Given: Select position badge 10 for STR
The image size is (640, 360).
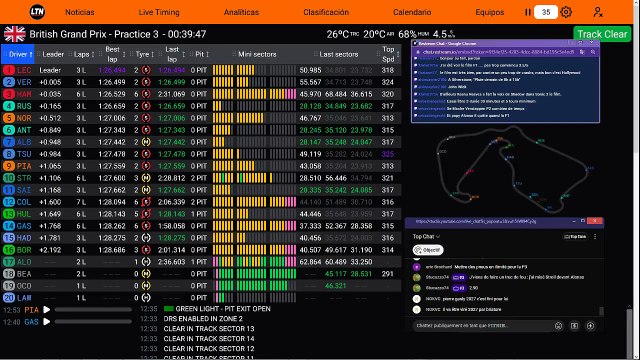Looking at the screenshot, I should pos(9,178).
